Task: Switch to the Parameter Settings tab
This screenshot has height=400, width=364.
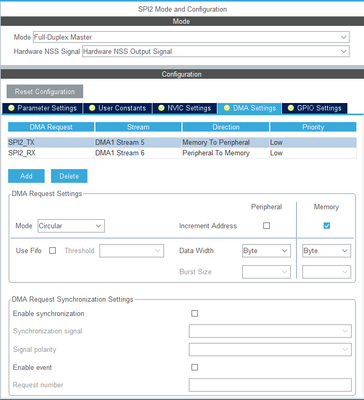Action: (42, 108)
